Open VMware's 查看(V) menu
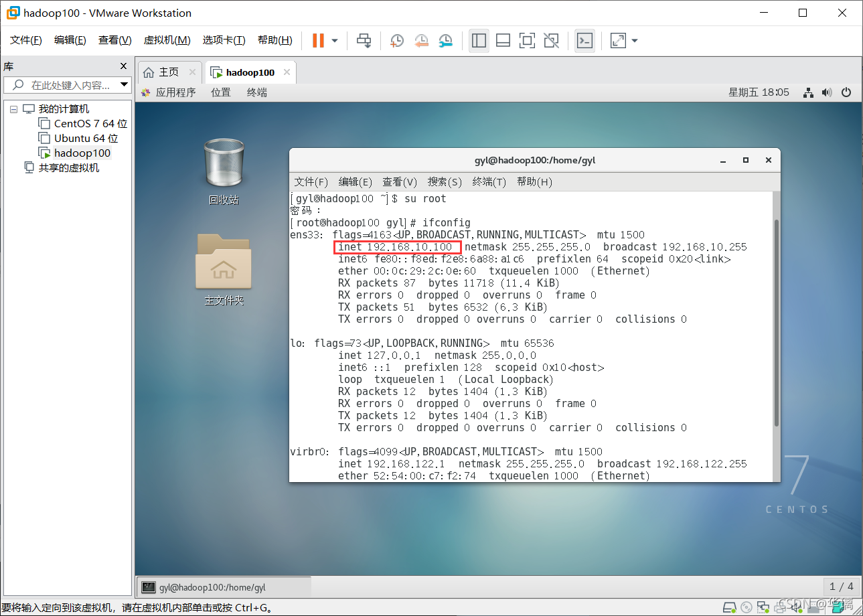Viewport: 863px width, 616px height. [x=115, y=40]
